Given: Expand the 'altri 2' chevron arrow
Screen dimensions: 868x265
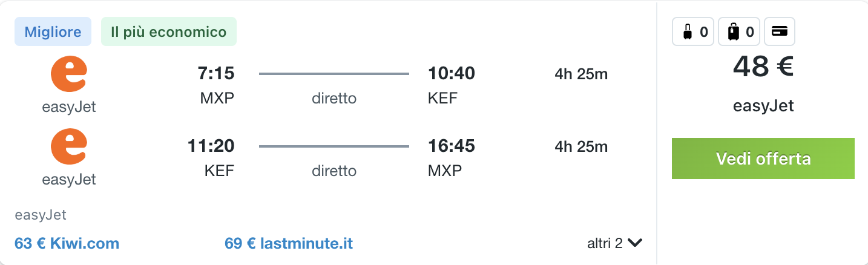Looking at the screenshot, I should [635, 243].
